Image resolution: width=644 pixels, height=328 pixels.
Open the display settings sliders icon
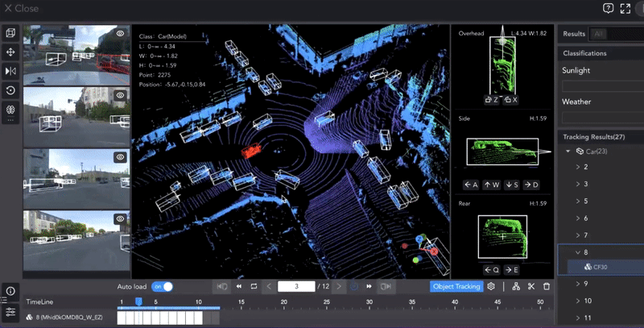coord(10,312)
